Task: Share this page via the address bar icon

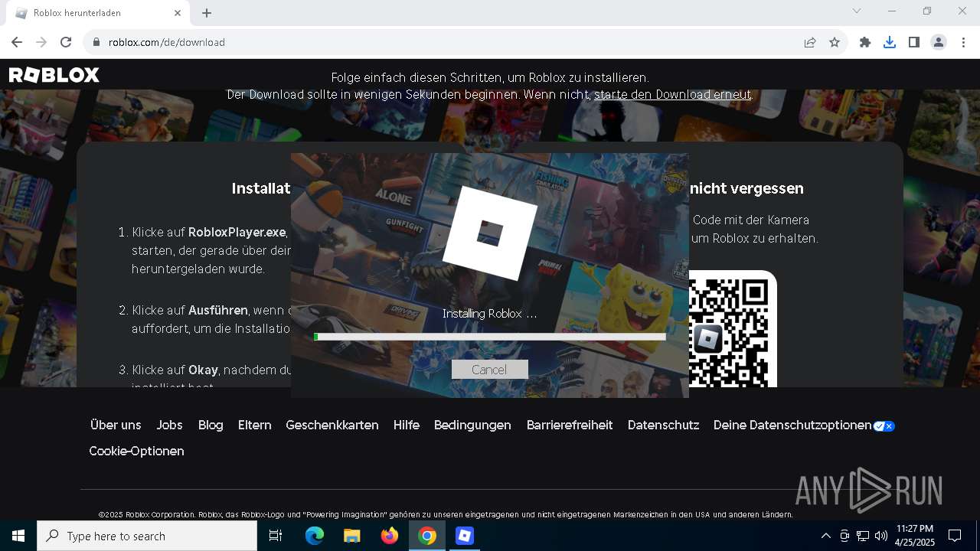Action: pos(810,42)
